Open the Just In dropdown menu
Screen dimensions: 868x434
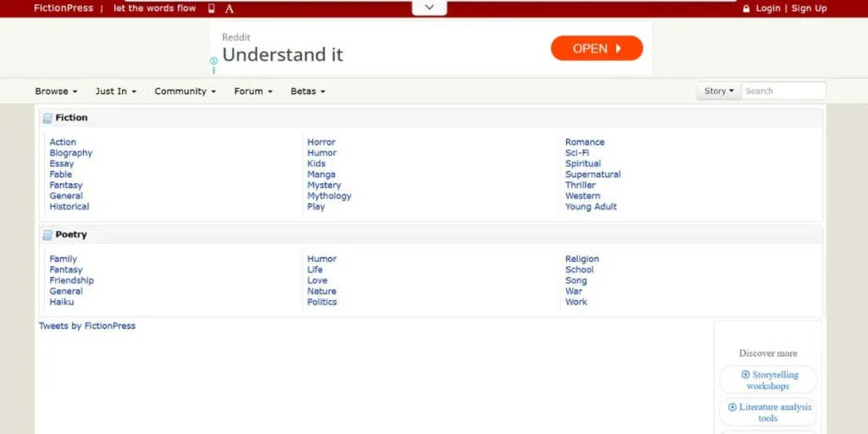(115, 92)
